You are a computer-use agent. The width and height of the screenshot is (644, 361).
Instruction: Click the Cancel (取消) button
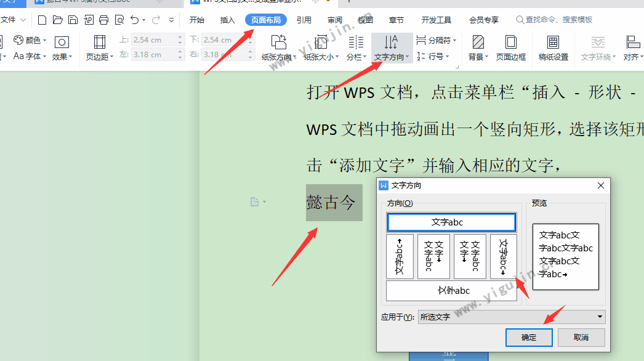[x=581, y=338]
